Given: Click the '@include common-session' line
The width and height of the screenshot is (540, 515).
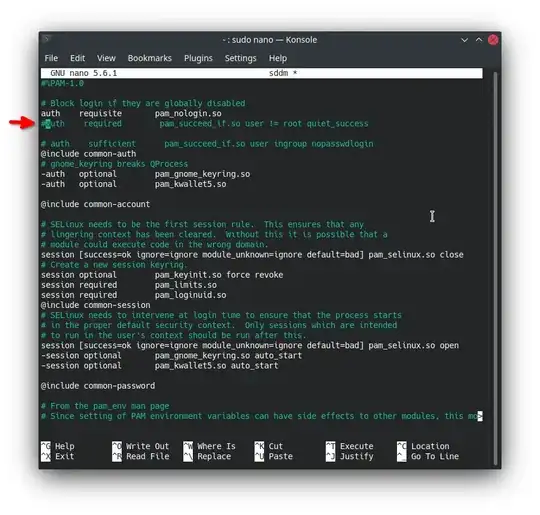Looking at the screenshot, I should (x=95, y=305).
